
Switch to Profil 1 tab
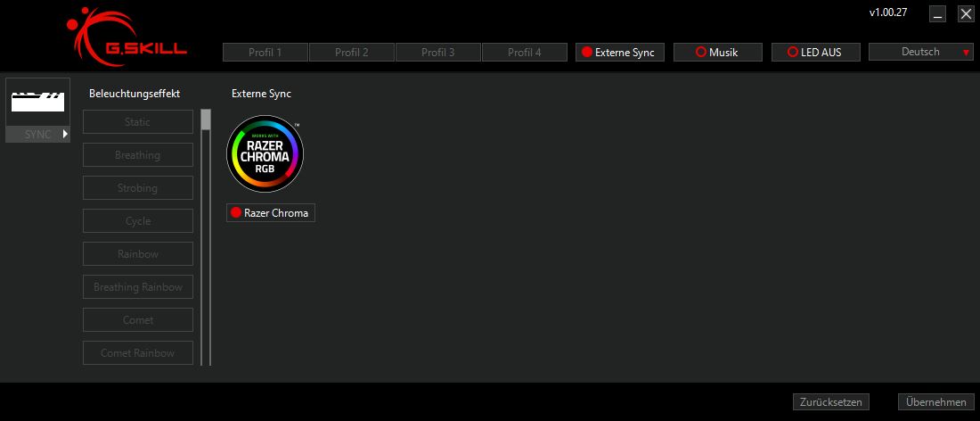point(265,53)
